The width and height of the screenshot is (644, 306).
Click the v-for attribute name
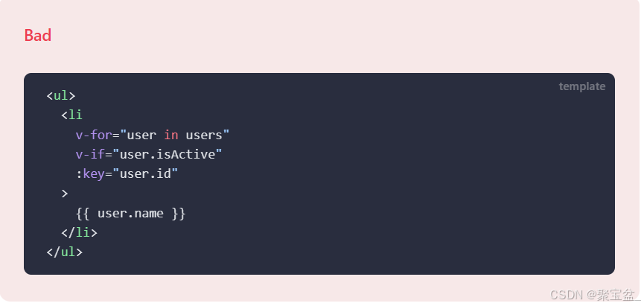tap(93, 135)
